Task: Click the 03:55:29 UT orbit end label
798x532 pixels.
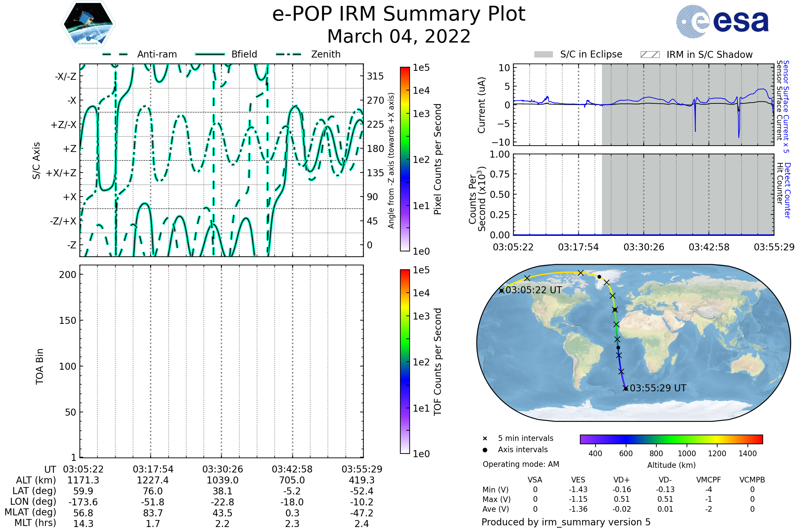Action: (x=658, y=388)
